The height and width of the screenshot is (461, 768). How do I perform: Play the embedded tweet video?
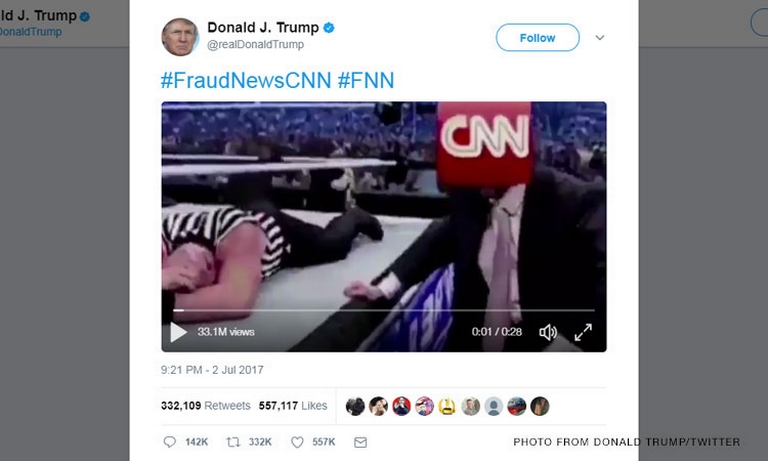[x=178, y=332]
